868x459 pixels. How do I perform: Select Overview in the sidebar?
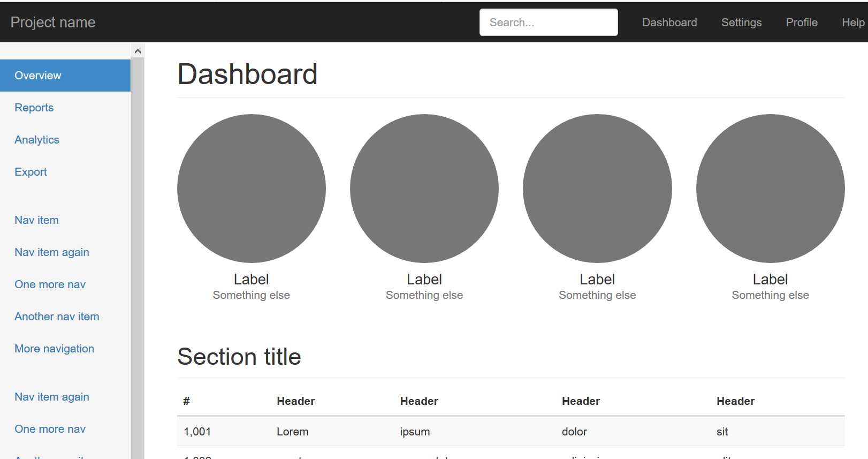65,76
